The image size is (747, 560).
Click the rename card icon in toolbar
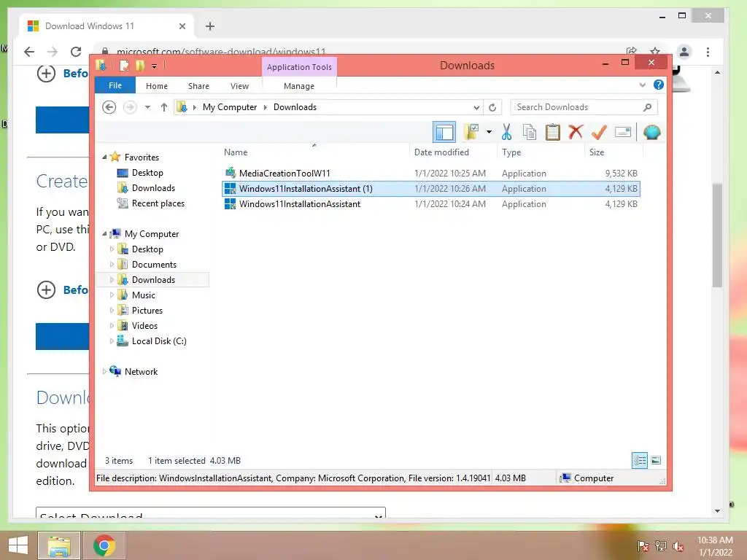point(623,132)
